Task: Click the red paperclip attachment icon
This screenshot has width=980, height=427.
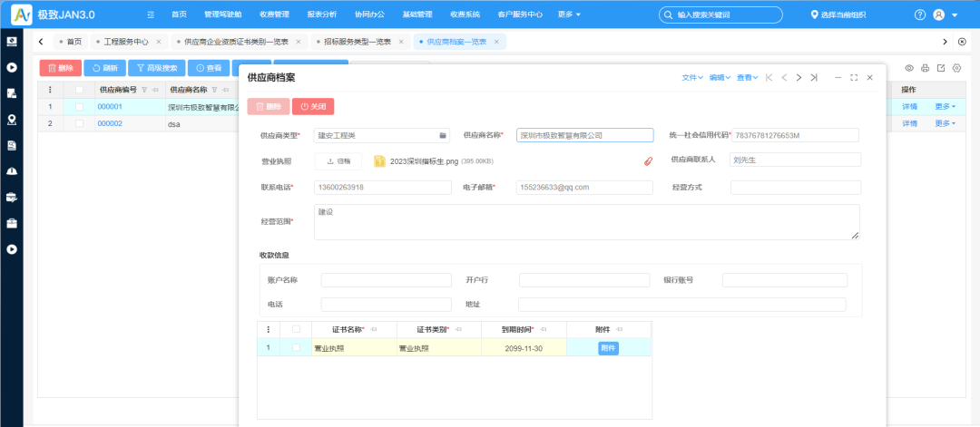Action: [648, 161]
